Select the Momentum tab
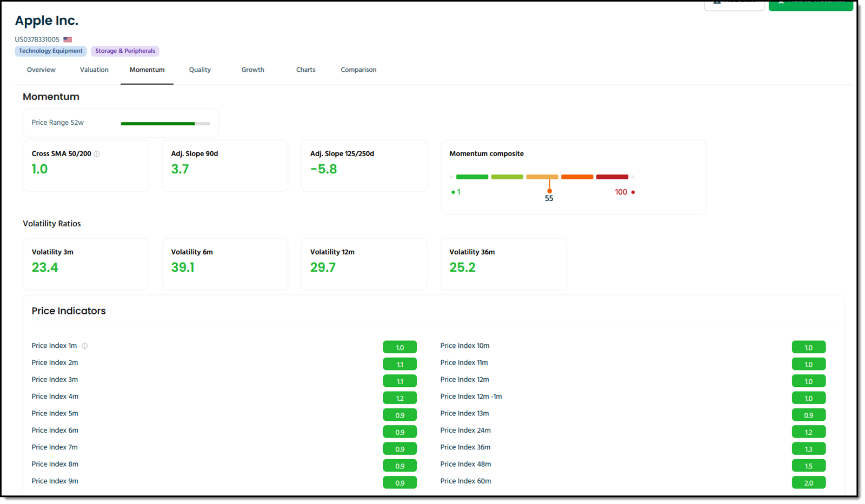The height and width of the screenshot is (504, 865). point(147,70)
